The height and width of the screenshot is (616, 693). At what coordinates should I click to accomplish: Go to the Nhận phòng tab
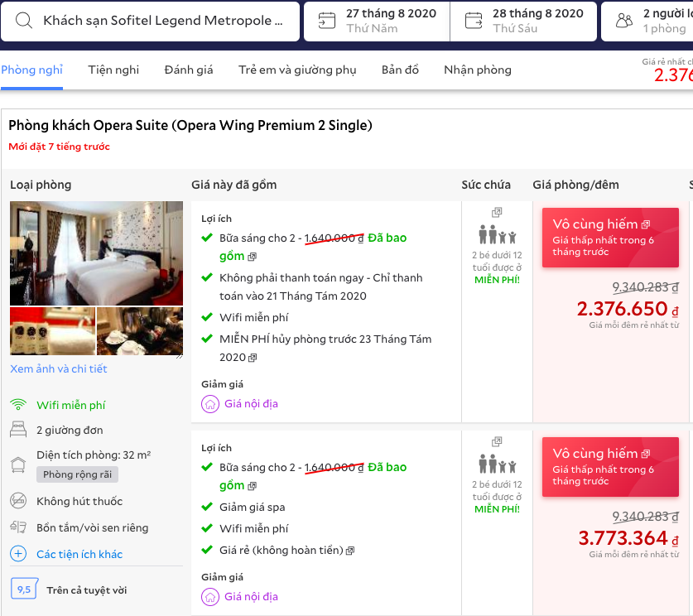coord(478,70)
